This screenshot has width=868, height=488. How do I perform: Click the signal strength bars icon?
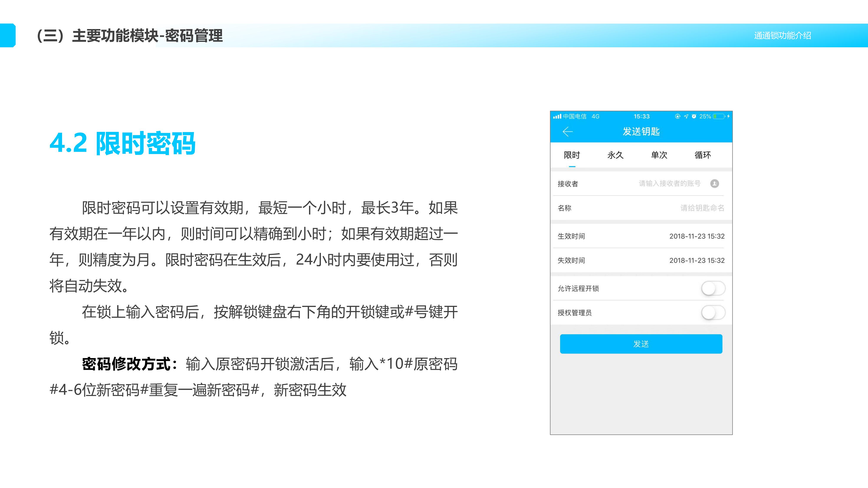tap(557, 116)
